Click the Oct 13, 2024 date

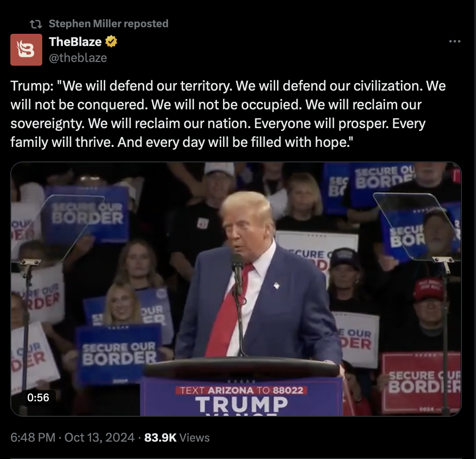point(99,437)
